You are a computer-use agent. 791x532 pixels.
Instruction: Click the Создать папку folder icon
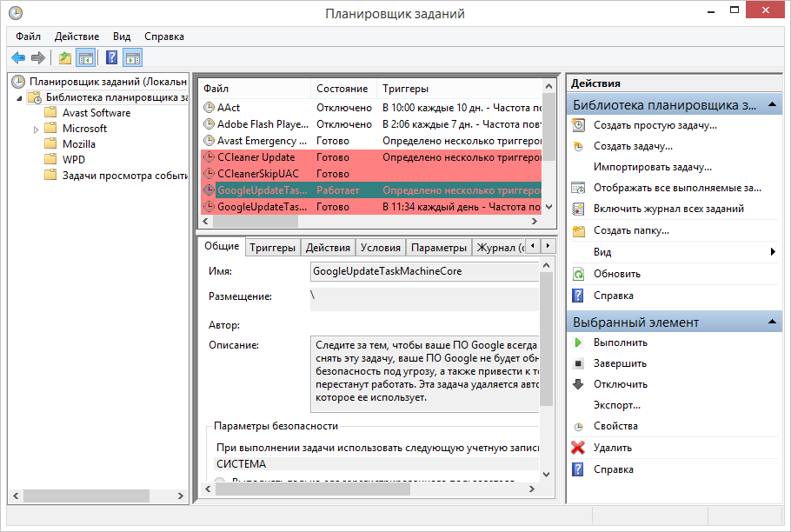tap(578, 230)
